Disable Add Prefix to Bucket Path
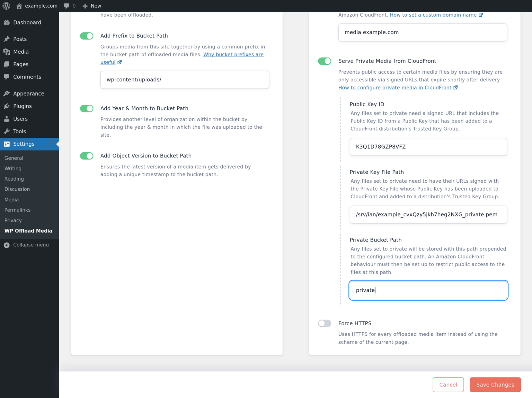Screen dimensions: 532x398 [86, 36]
